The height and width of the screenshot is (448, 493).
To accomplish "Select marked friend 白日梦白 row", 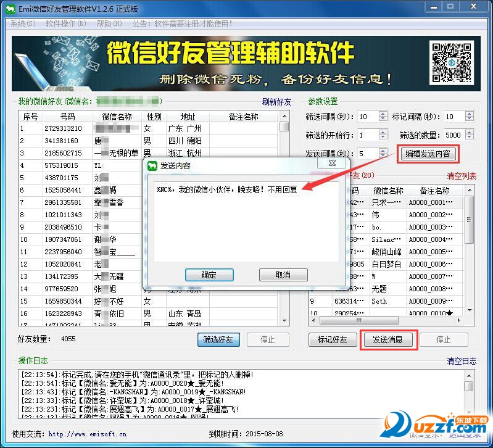I will (406, 264).
